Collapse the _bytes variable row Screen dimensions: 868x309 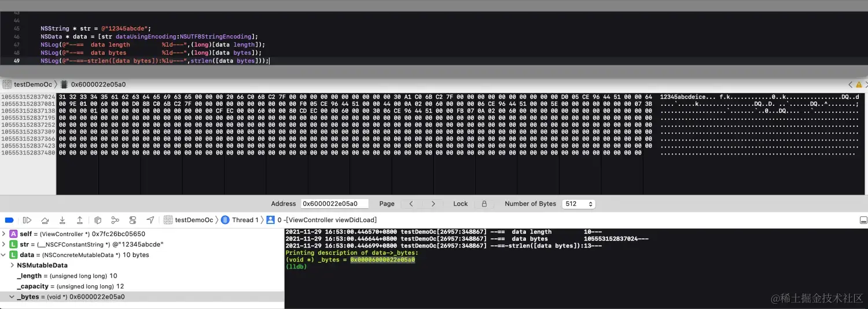13,296
